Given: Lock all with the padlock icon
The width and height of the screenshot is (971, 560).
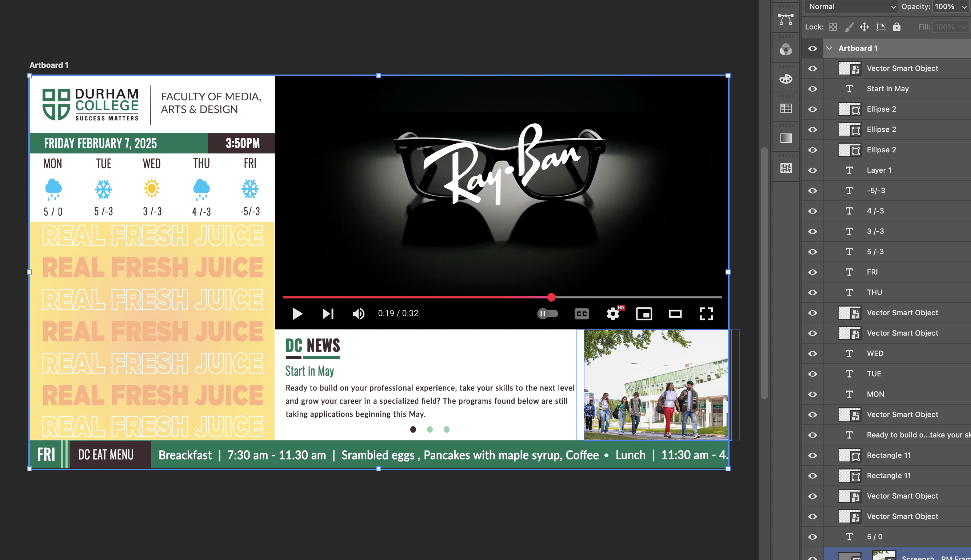Looking at the screenshot, I should pyautogui.click(x=896, y=27).
